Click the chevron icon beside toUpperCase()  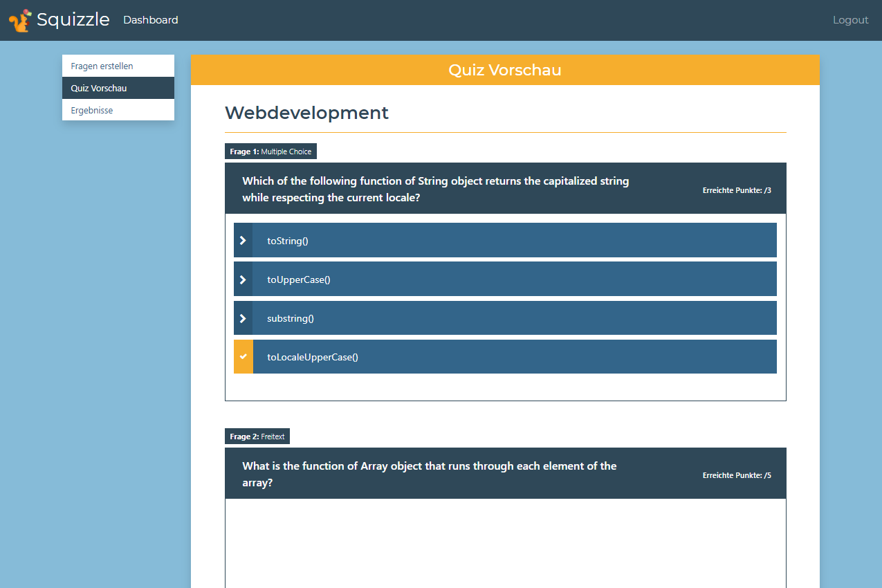[243, 279]
